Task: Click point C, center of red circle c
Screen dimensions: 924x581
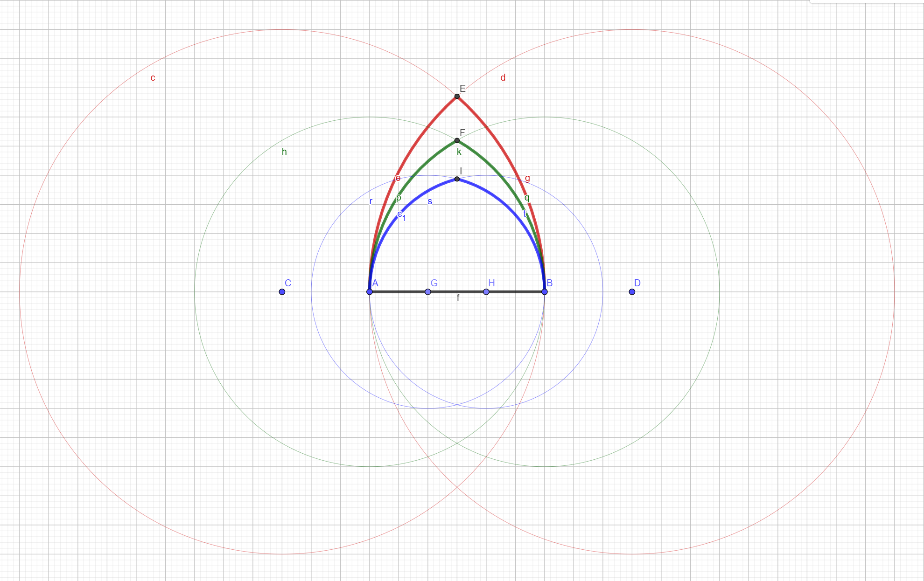Action: coord(282,292)
